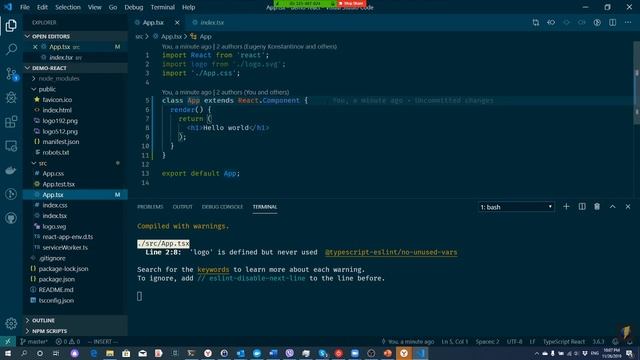Click the open changes icon in editor toolbar
This screenshot has height=360, width=640.
pos(536,22)
